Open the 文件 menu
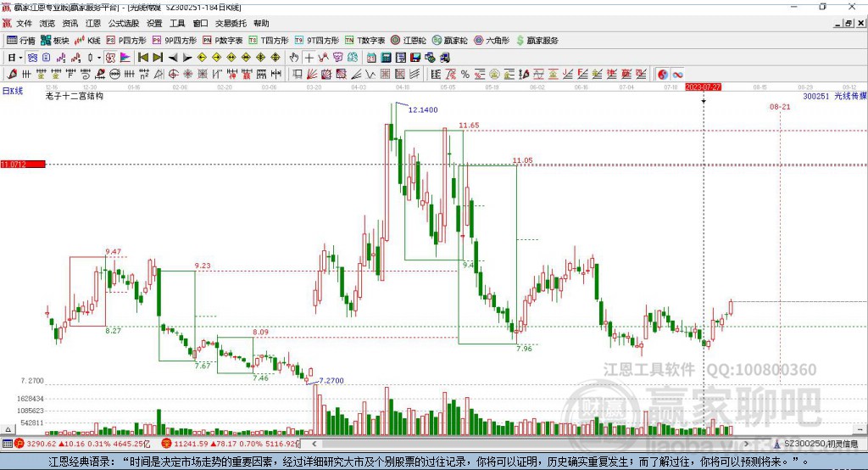868x470 pixels. tap(24, 23)
